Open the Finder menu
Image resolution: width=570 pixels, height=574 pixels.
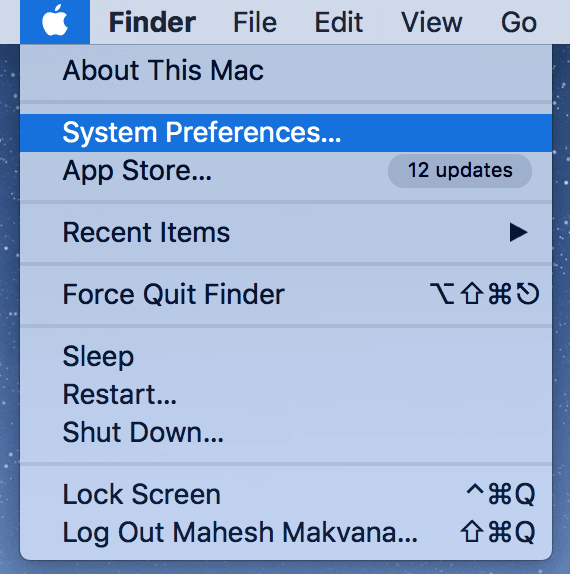[152, 23]
